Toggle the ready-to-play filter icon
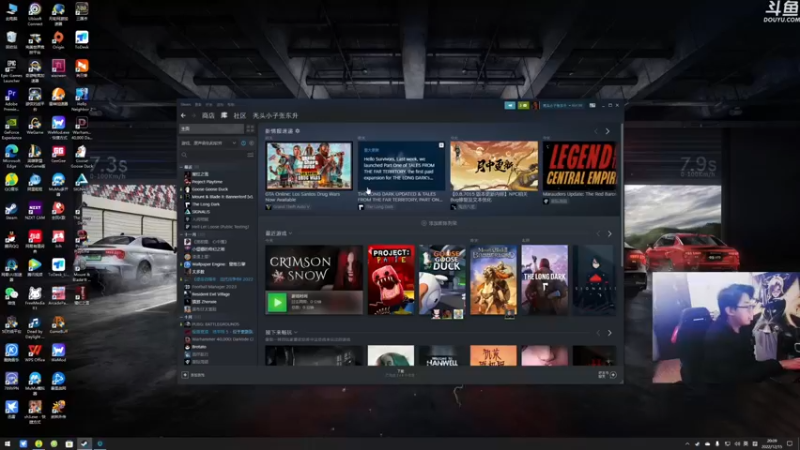This screenshot has width=800, height=450. (251, 143)
